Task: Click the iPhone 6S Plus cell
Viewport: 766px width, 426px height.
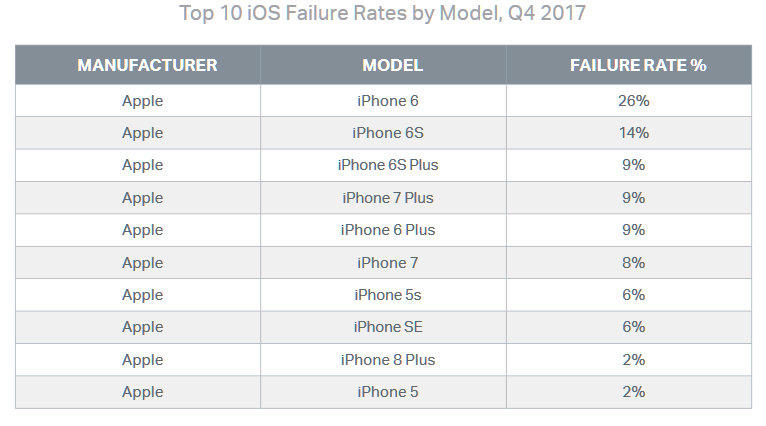Action: pyautogui.click(x=388, y=165)
